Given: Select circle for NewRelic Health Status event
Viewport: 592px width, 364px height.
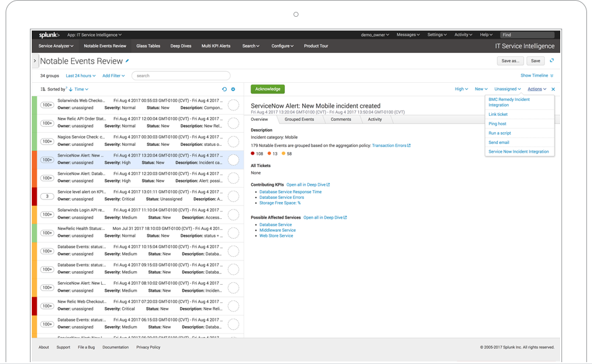Looking at the screenshot, I should click(233, 232).
